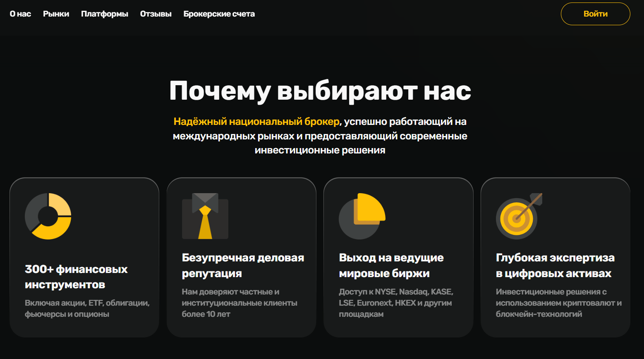
Task: Click highlighted text Надёжный национальный брокер
Action: point(256,122)
